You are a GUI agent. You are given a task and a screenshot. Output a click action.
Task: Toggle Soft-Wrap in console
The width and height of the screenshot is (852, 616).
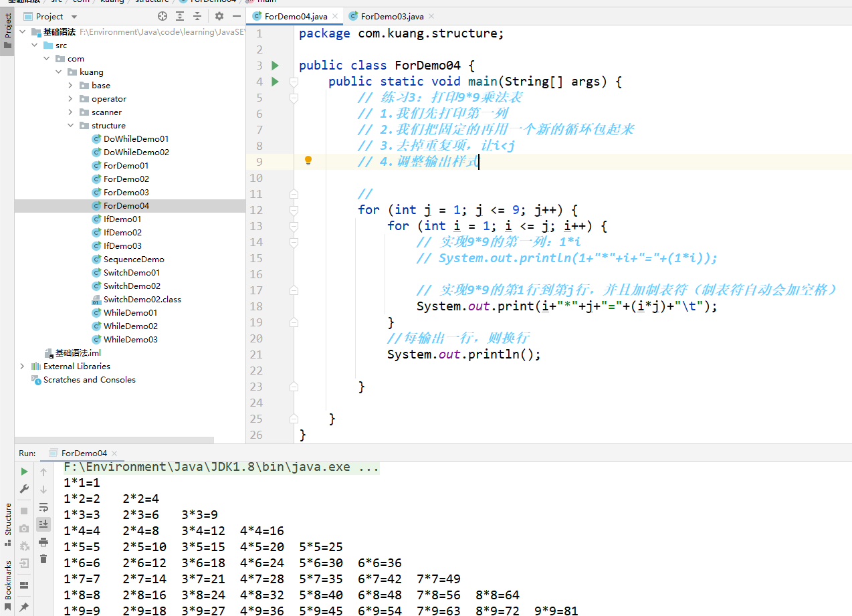click(x=43, y=507)
